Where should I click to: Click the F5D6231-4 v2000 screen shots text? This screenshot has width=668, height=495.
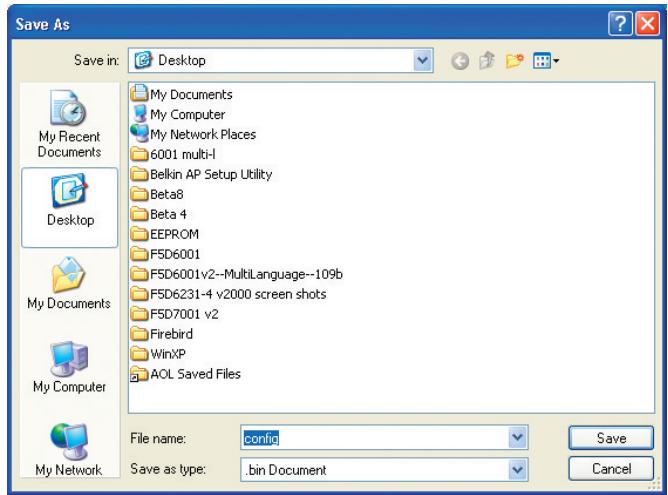238,294
